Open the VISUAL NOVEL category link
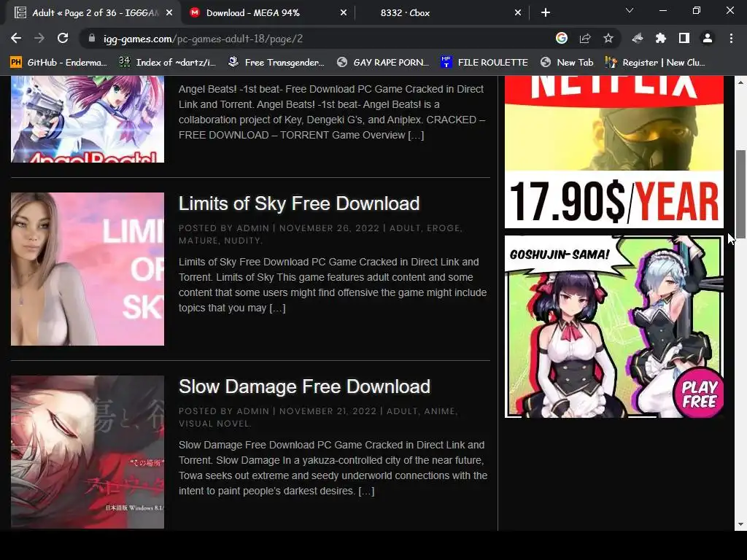Viewport: 747px width, 560px height. tap(214, 424)
